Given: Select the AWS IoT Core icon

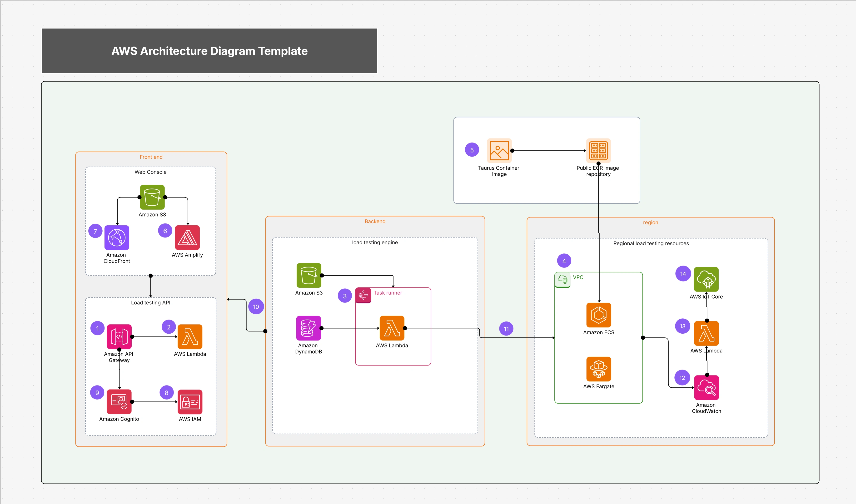Looking at the screenshot, I should click(707, 279).
